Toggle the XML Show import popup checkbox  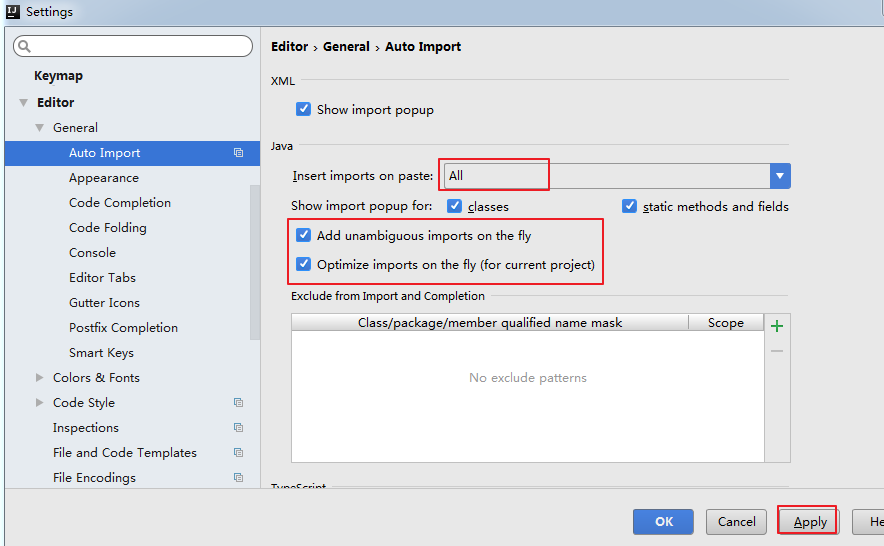click(x=303, y=109)
